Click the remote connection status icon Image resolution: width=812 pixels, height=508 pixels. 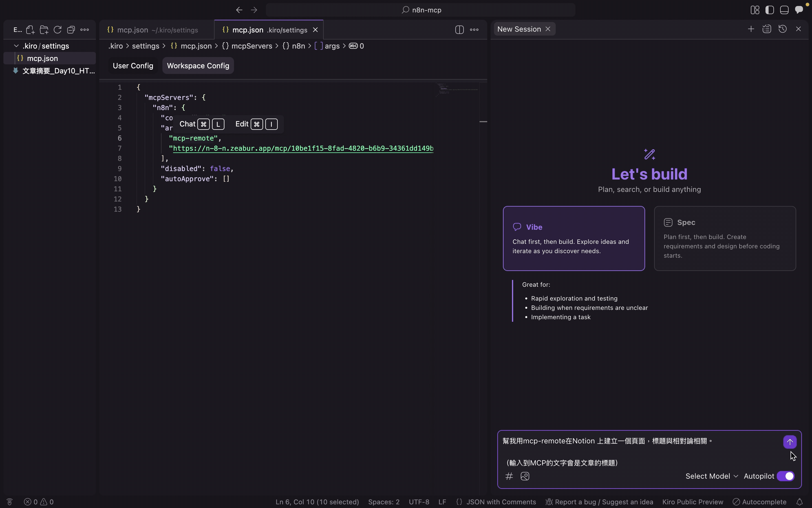click(9, 502)
